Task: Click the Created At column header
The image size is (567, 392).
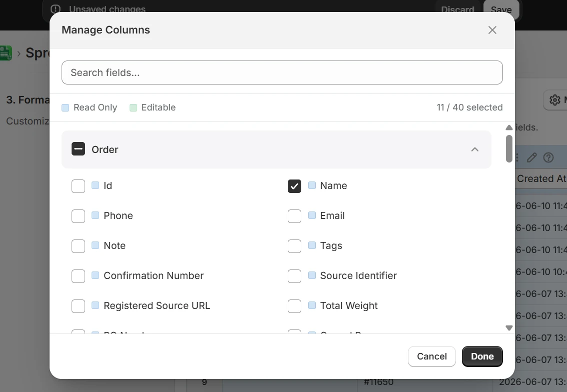Action: click(541, 178)
